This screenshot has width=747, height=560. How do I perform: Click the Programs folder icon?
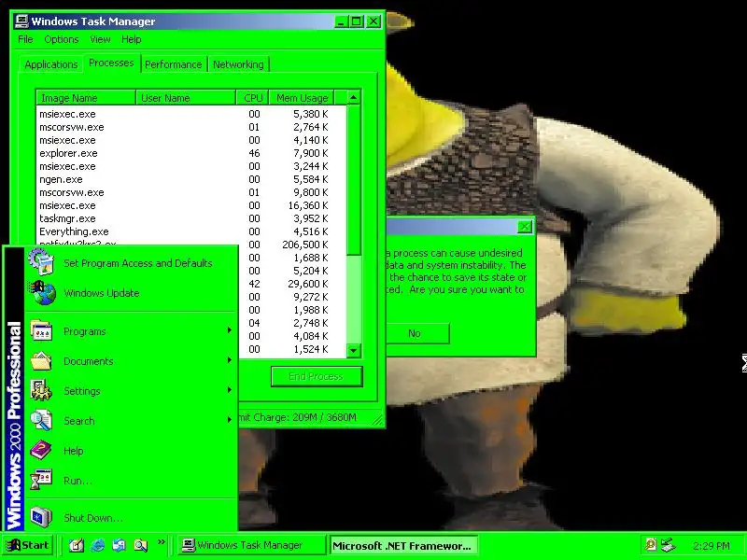point(41,330)
